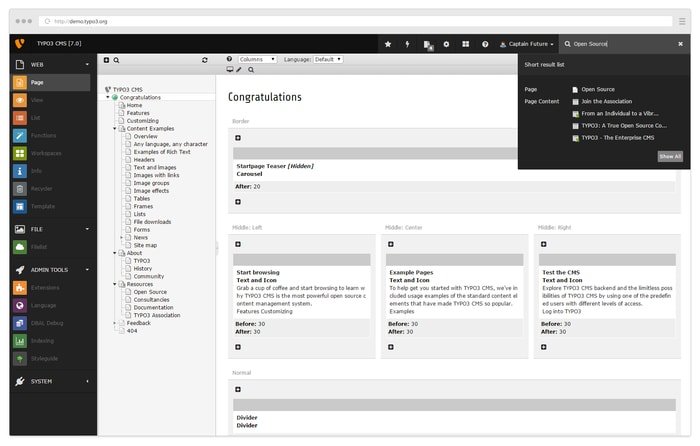700x446 pixels.
Task: Open the List module icon
Action: [x=20, y=118]
